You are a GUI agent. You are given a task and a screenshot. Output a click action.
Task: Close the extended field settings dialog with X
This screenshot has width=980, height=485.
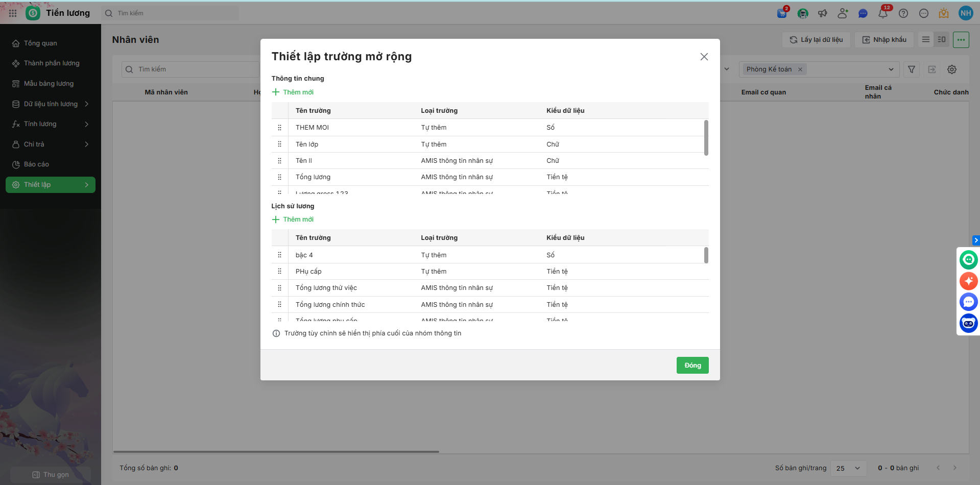tap(704, 57)
